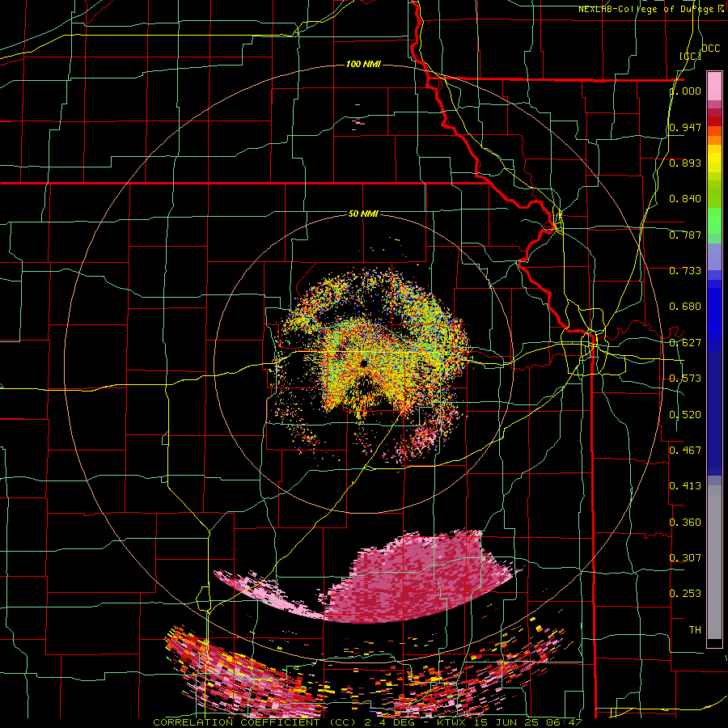Click the 15 JUN 25 06:47 timestamp

528,722
